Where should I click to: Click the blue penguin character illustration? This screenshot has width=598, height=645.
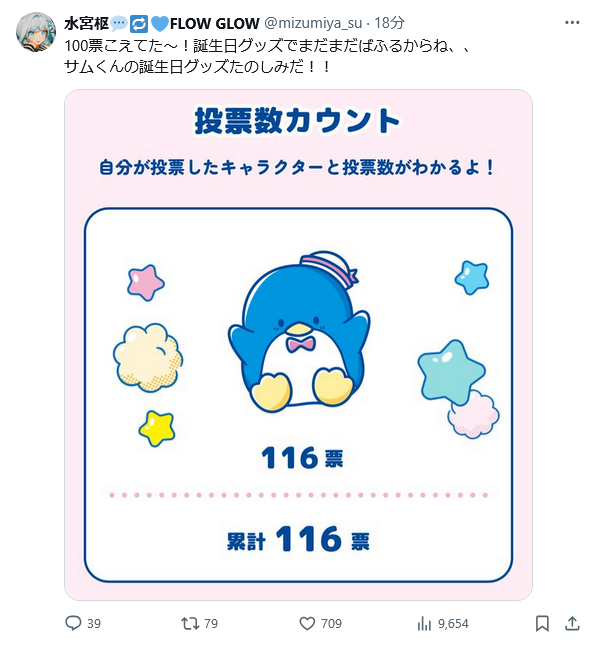299,332
